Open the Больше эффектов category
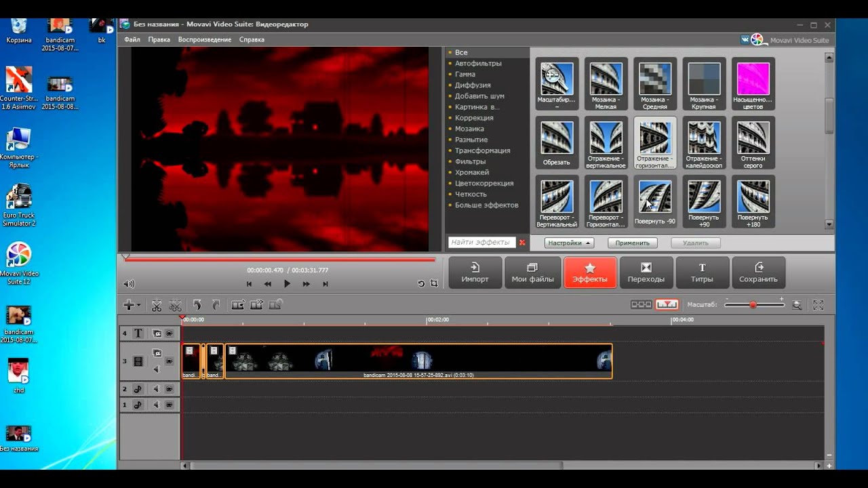This screenshot has height=488, width=868. pos(486,205)
